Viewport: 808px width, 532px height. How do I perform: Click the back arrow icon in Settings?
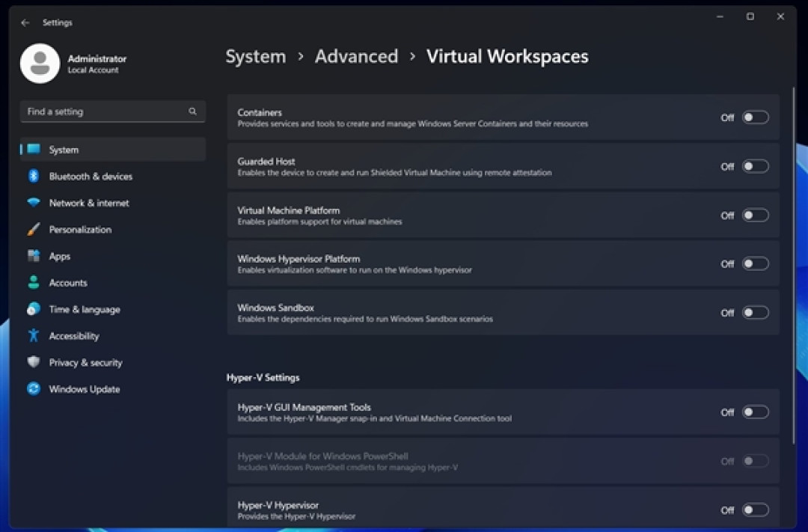[x=25, y=22]
